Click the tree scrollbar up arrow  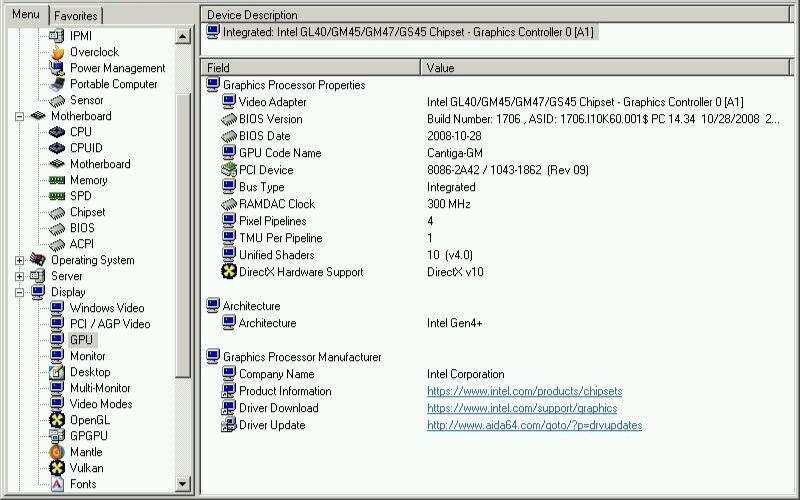pyautogui.click(x=183, y=36)
